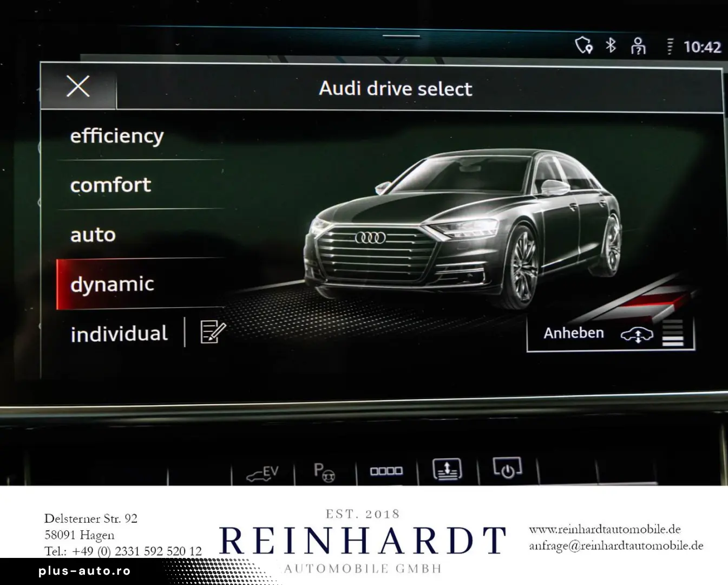Enable auto drive mode
Viewport: 728px width, 585px height.
click(x=93, y=235)
